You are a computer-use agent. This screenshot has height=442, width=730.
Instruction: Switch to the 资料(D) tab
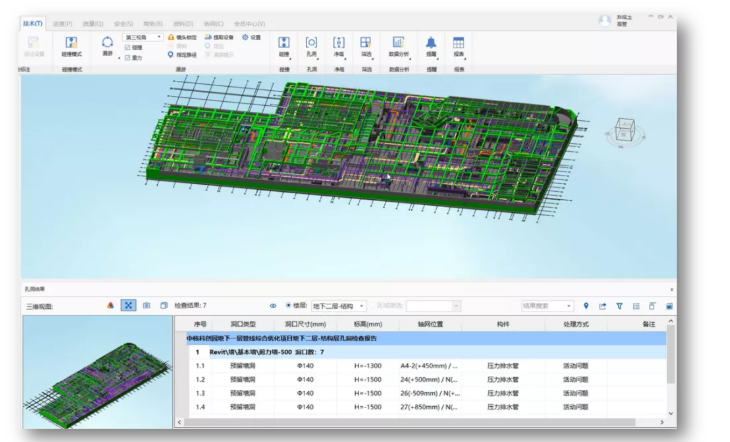(183, 24)
